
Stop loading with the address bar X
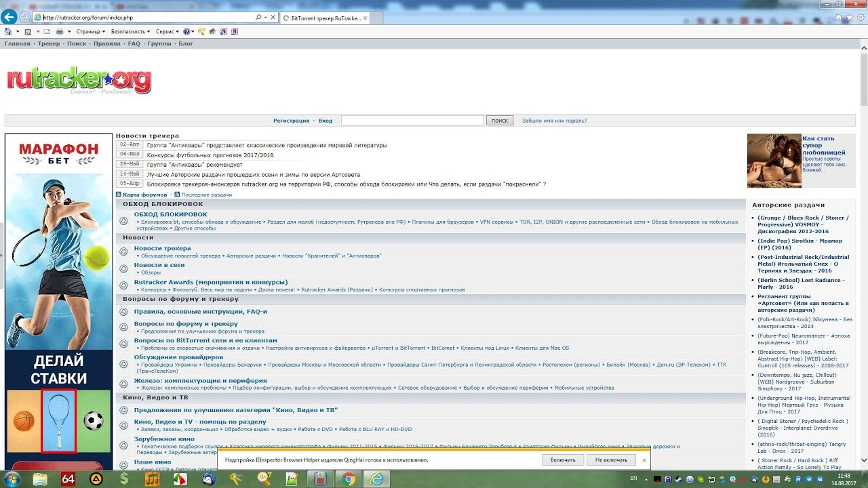tap(273, 18)
